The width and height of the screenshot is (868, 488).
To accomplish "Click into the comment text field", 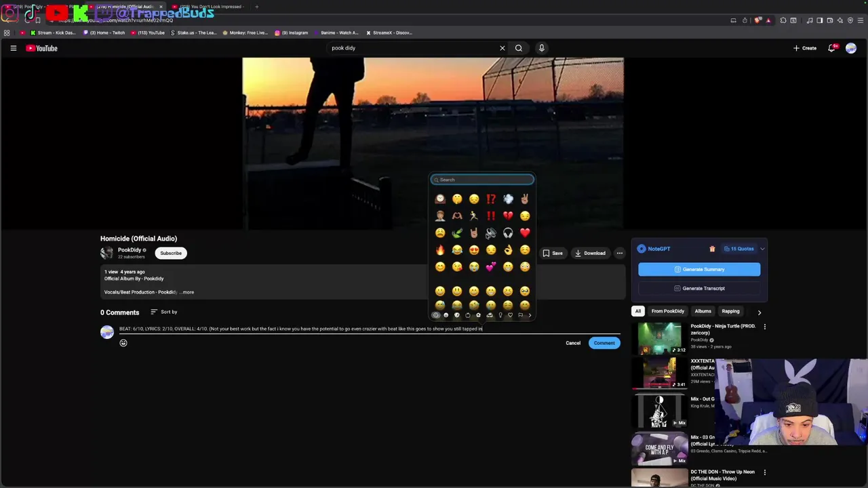I will tap(370, 329).
